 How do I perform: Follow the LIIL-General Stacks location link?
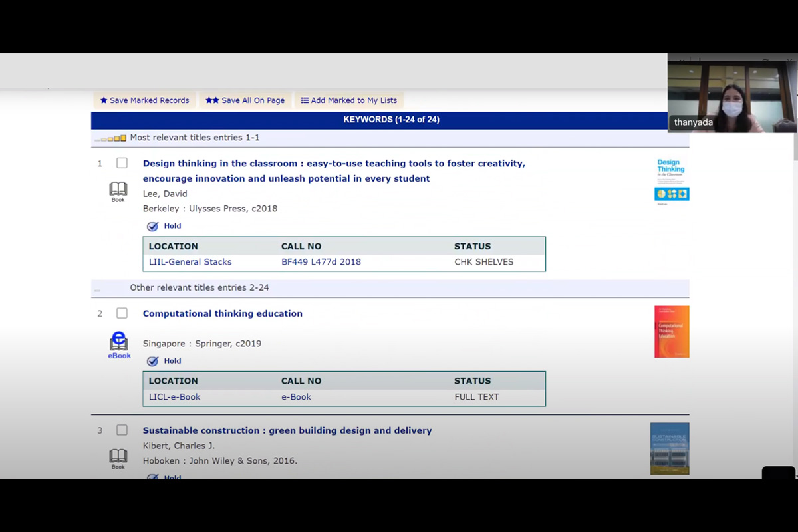[190, 262]
